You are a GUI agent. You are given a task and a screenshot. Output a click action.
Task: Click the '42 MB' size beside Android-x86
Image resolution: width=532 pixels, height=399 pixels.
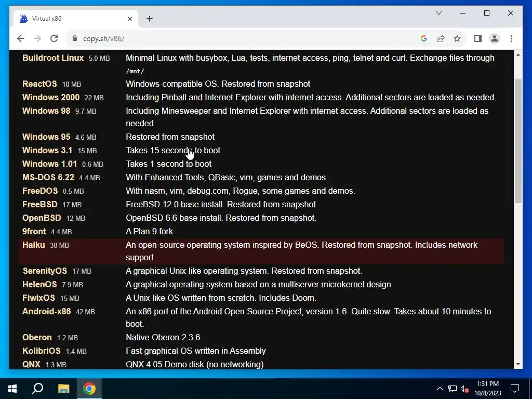click(x=86, y=312)
